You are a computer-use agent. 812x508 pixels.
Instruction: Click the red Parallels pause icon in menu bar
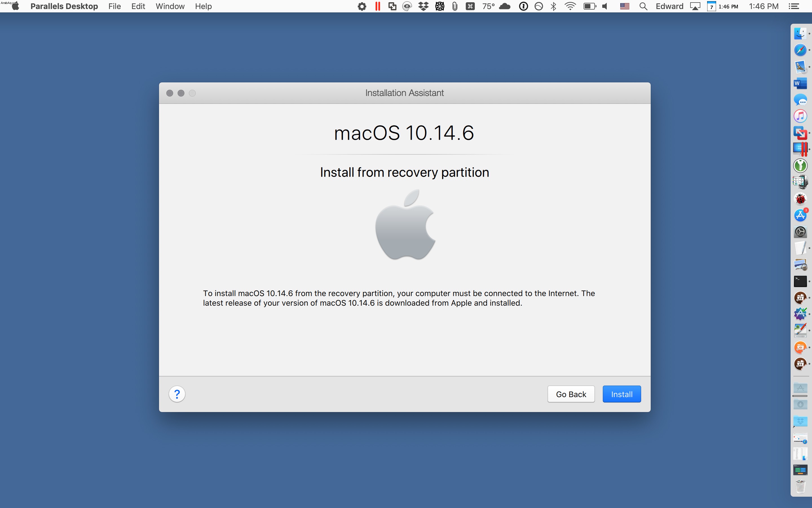(378, 6)
